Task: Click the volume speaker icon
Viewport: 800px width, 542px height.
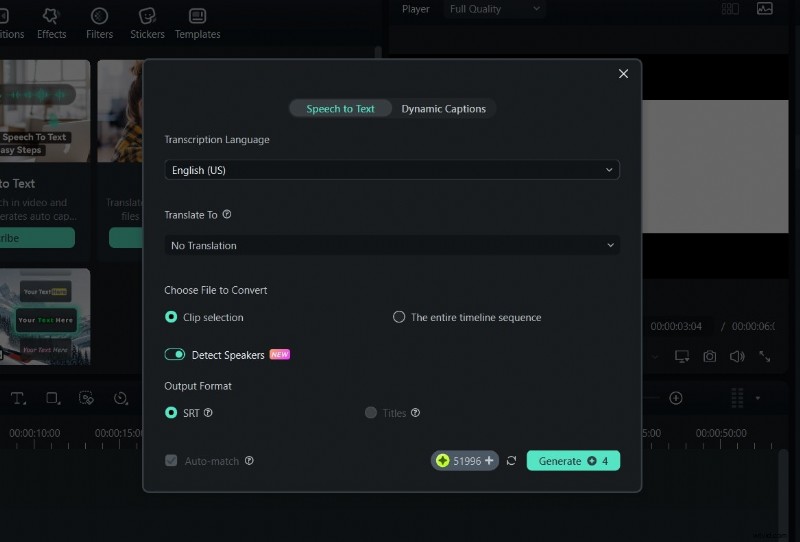Action: 737,356
